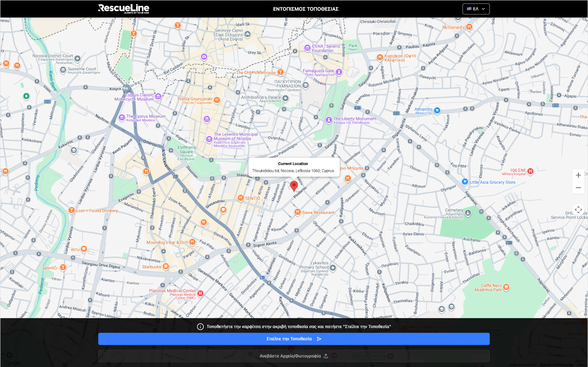Select Lykavitos Primary School icon
Image resolution: width=588 pixels, height=367 pixels.
click(x=333, y=268)
